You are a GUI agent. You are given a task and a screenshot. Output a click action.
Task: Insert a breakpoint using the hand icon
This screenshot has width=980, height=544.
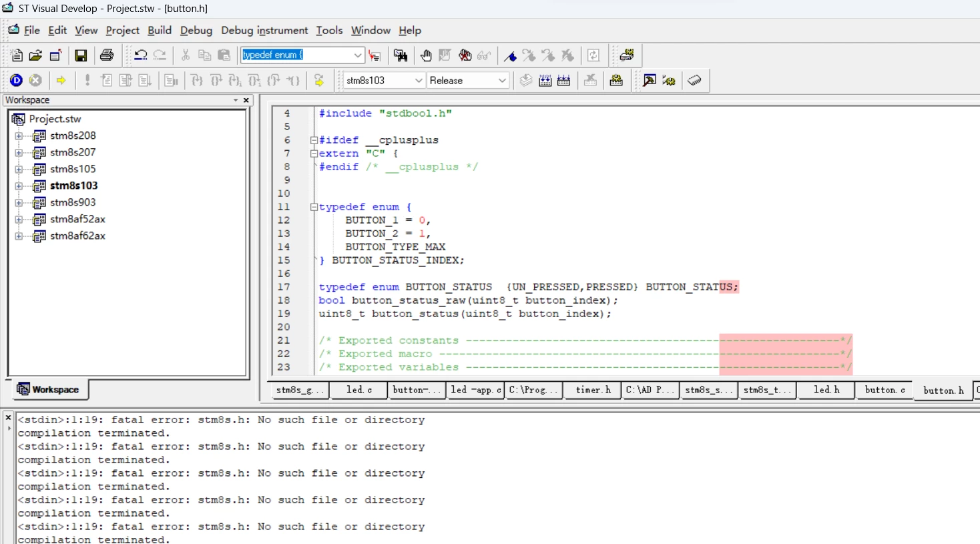point(426,55)
